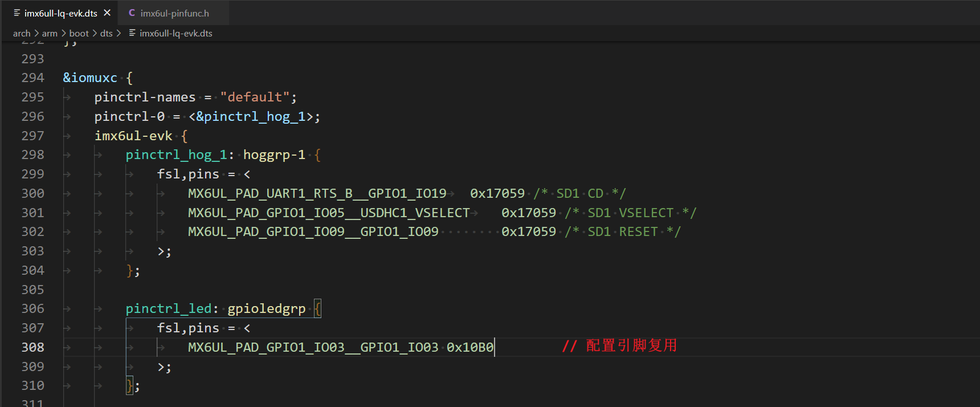This screenshot has width=980, height=407.
Task: Click on pinctrl-names property
Action: (x=145, y=97)
